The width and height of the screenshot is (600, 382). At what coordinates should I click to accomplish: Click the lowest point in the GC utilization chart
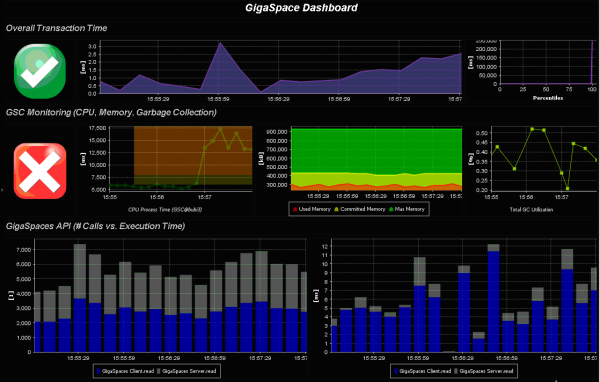click(567, 188)
